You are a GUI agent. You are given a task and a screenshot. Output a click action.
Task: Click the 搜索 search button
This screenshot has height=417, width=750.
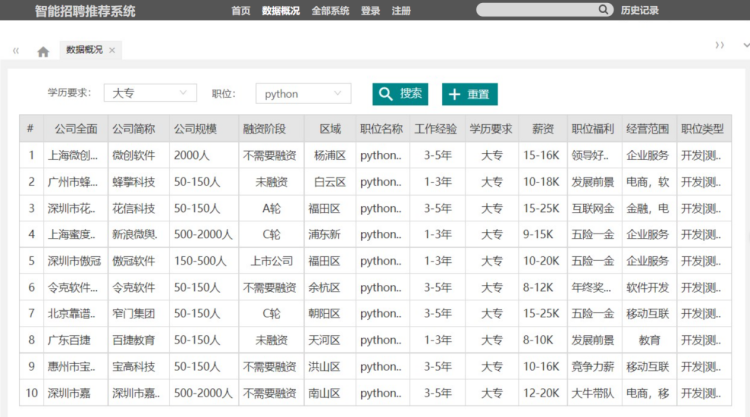tap(400, 94)
